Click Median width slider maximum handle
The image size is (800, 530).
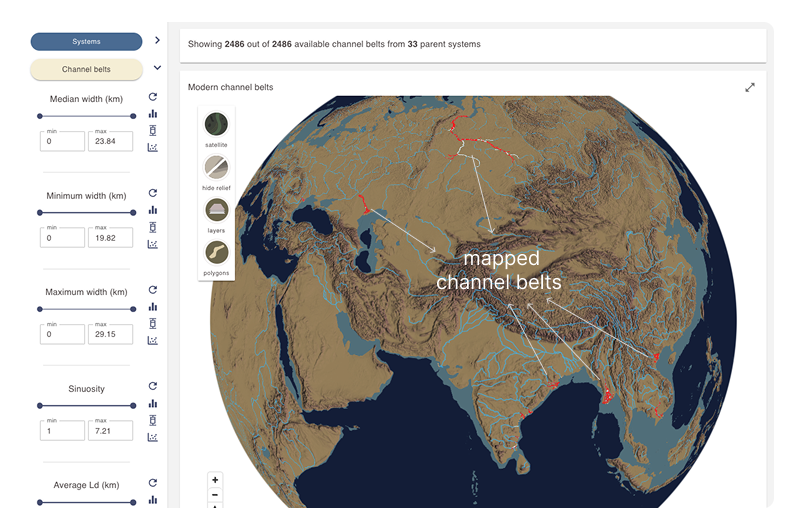[133, 116]
